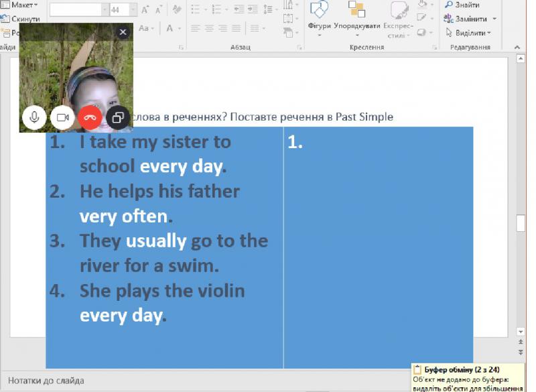Justify text in paragraph group

pos(237,28)
